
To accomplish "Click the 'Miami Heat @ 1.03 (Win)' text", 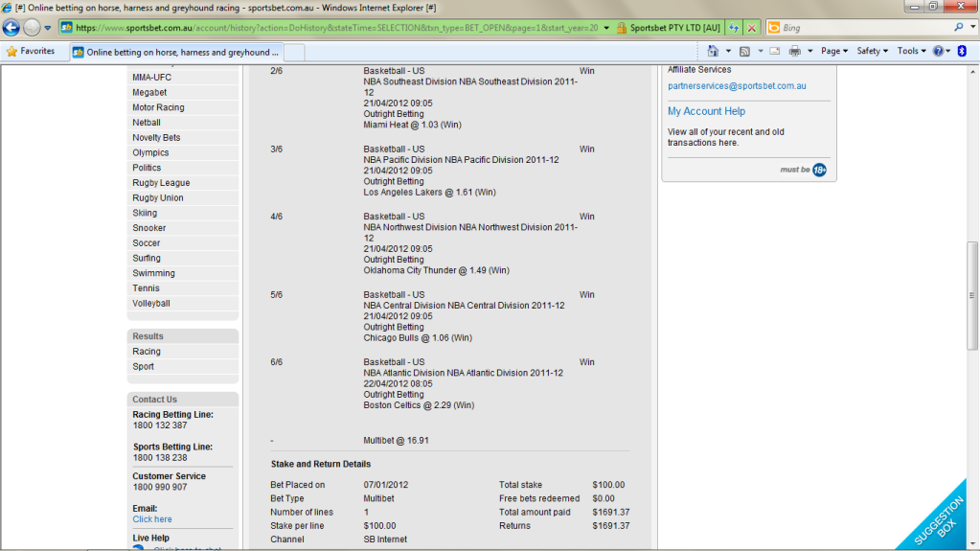I will [413, 125].
